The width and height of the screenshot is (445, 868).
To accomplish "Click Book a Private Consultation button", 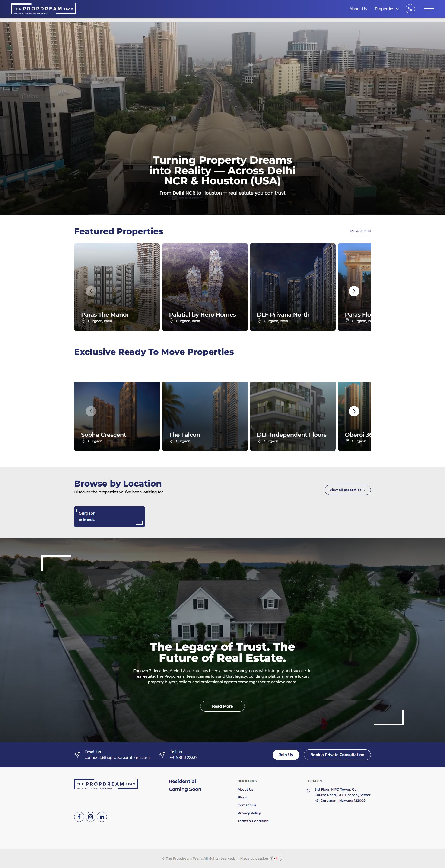I will 337,755.
